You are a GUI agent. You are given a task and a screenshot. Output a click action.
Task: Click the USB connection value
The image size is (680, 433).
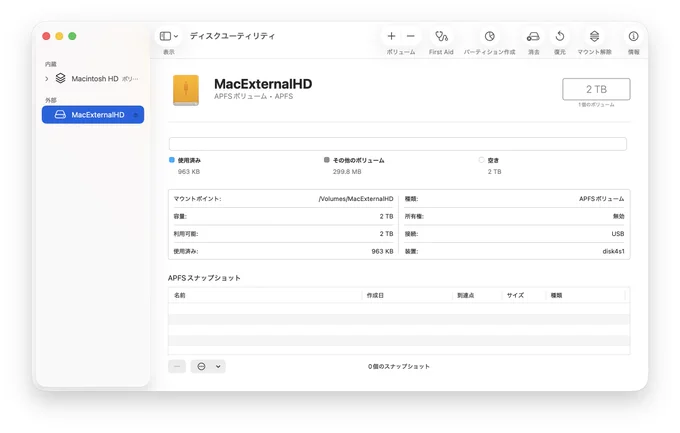click(x=618, y=234)
